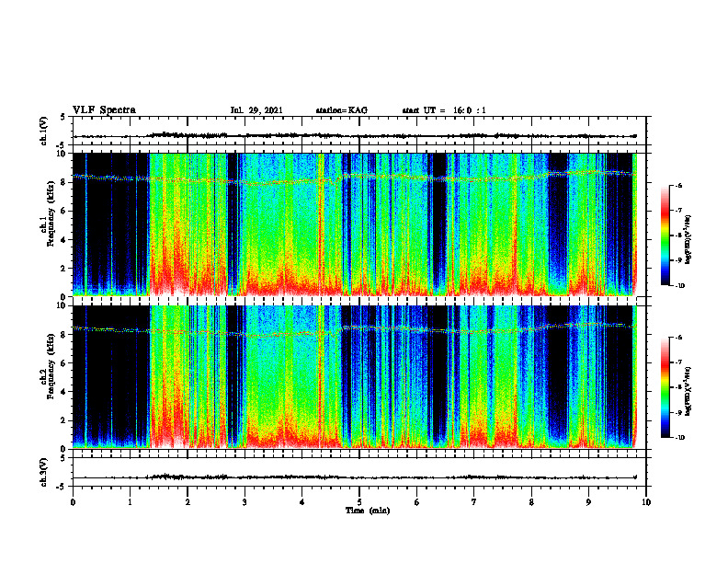Click the "2" tick on the time axis
Viewport: 728px width, 563px height.
188,502
